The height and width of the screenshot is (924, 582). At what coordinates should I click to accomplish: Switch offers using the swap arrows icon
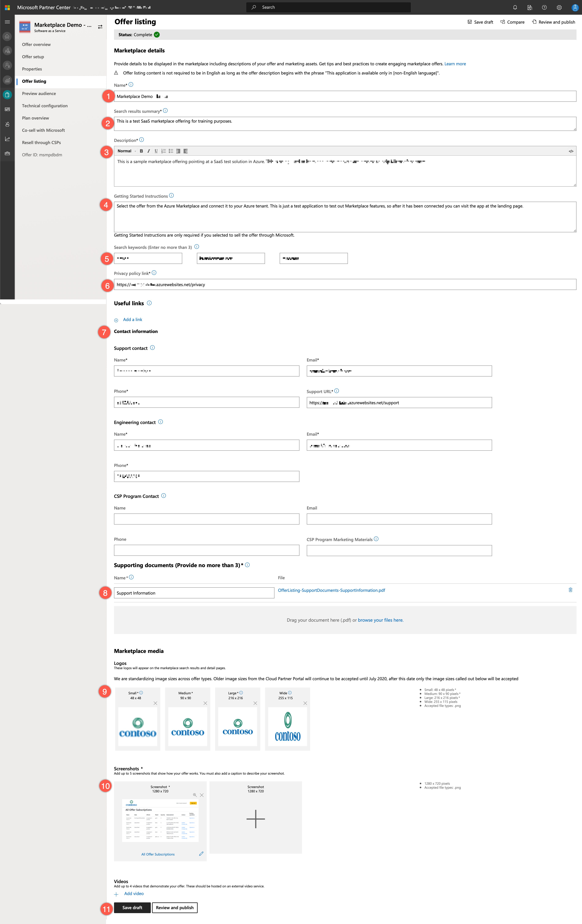coord(100,27)
